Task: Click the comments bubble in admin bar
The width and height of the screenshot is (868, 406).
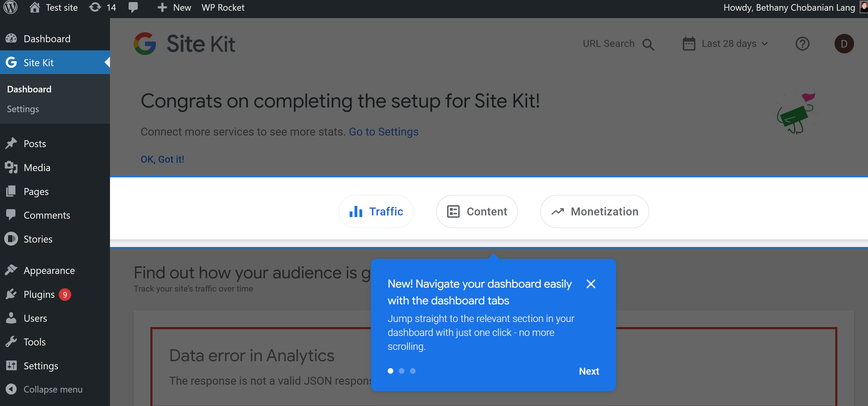Action: coord(133,7)
